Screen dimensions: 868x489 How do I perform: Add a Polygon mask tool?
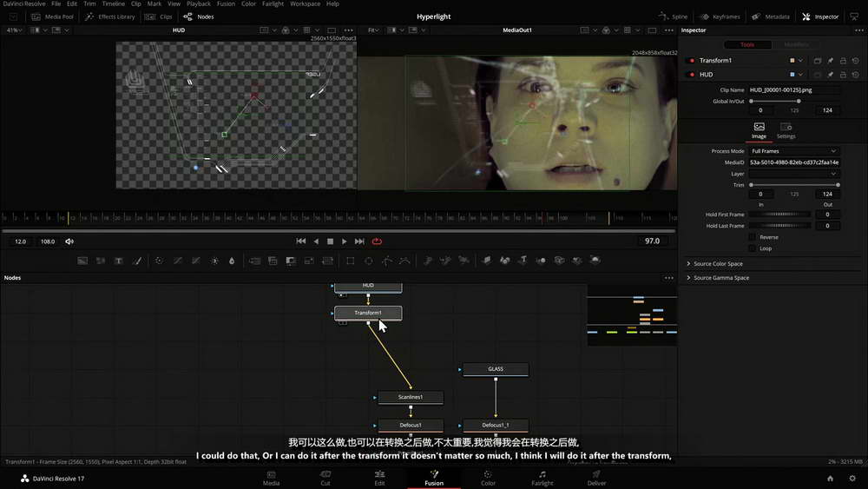coord(387,261)
